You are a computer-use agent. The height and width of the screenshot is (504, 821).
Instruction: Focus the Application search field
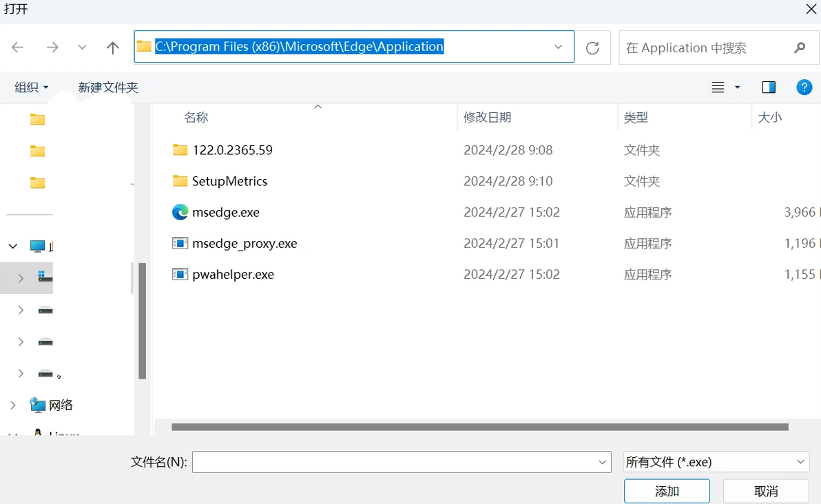[x=718, y=48]
